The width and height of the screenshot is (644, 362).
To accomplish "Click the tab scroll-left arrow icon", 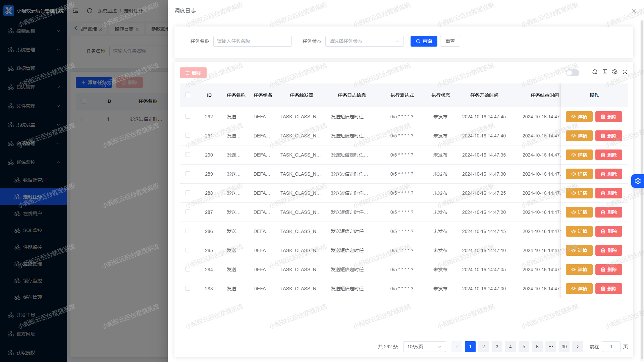I will (x=75, y=28).
